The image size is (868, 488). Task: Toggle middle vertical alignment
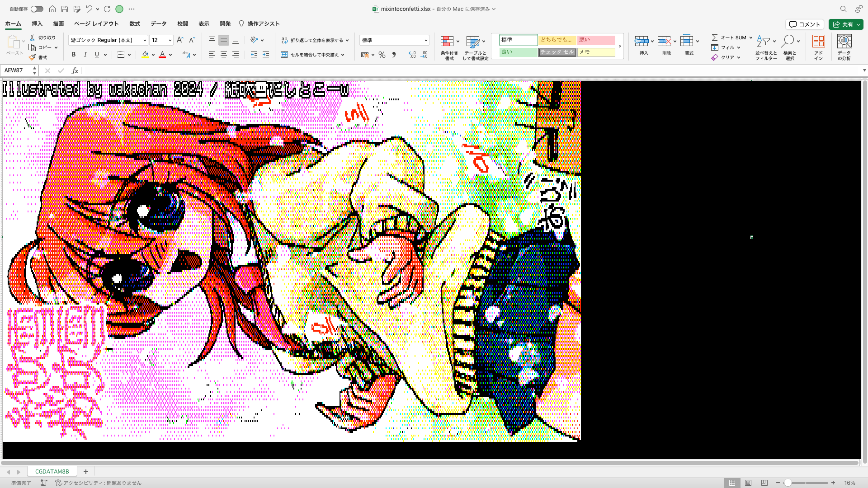point(224,40)
